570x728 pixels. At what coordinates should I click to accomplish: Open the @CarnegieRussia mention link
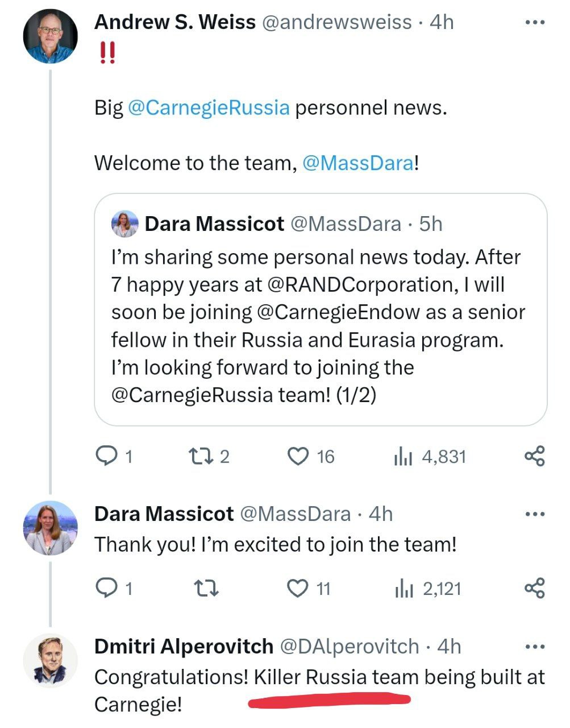pyautogui.click(x=209, y=107)
